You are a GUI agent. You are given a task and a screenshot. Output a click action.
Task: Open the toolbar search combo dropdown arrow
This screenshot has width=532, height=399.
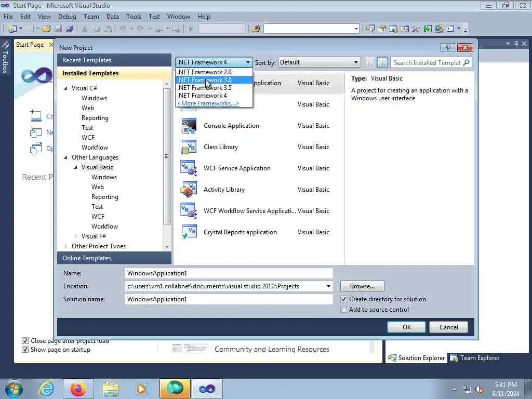pos(356,29)
